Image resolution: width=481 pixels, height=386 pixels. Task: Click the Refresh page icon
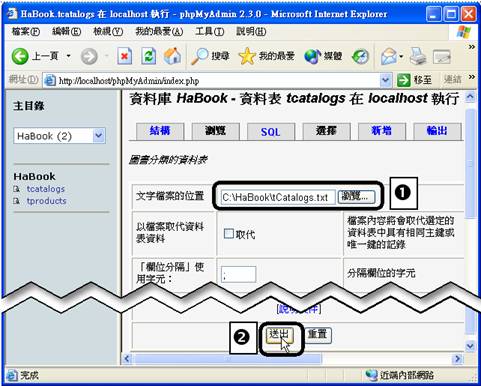[x=148, y=56]
